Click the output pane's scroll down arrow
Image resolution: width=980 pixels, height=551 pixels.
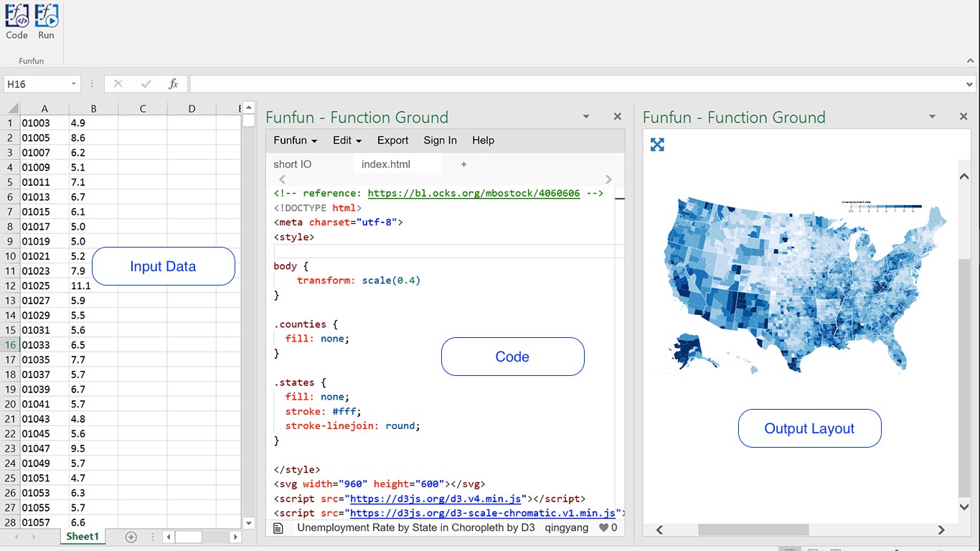click(965, 507)
